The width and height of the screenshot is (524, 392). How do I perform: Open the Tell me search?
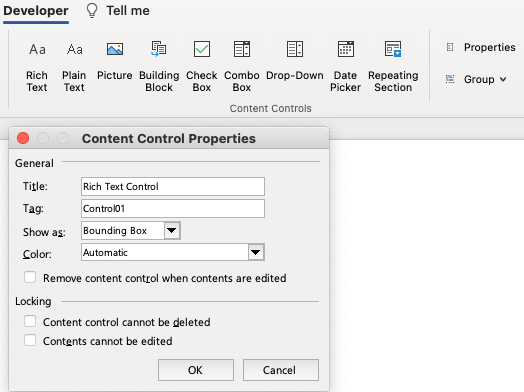(x=118, y=11)
